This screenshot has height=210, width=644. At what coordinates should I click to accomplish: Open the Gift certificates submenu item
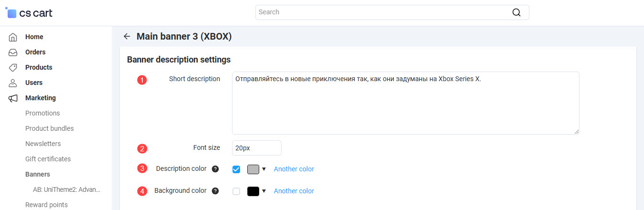(48, 159)
